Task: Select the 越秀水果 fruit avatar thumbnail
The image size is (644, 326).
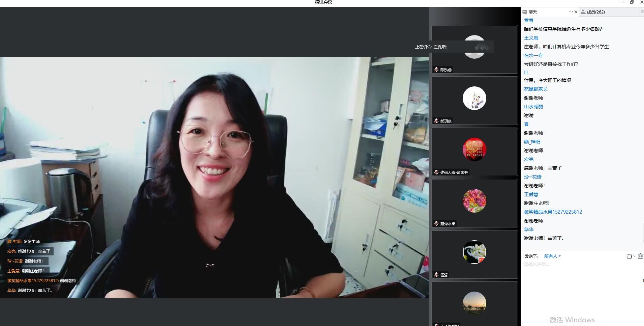Action: point(474,201)
